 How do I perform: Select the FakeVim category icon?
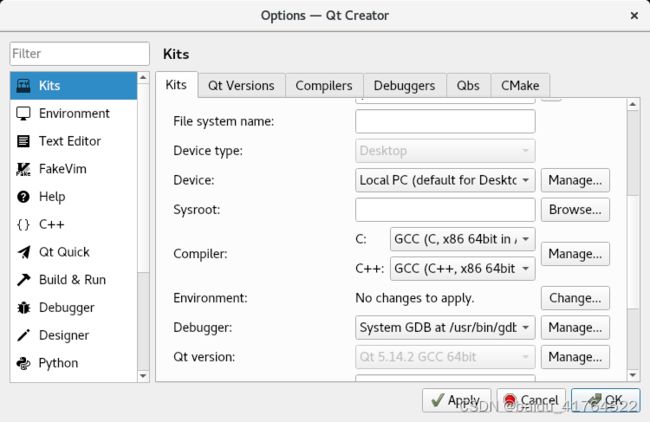(23, 169)
